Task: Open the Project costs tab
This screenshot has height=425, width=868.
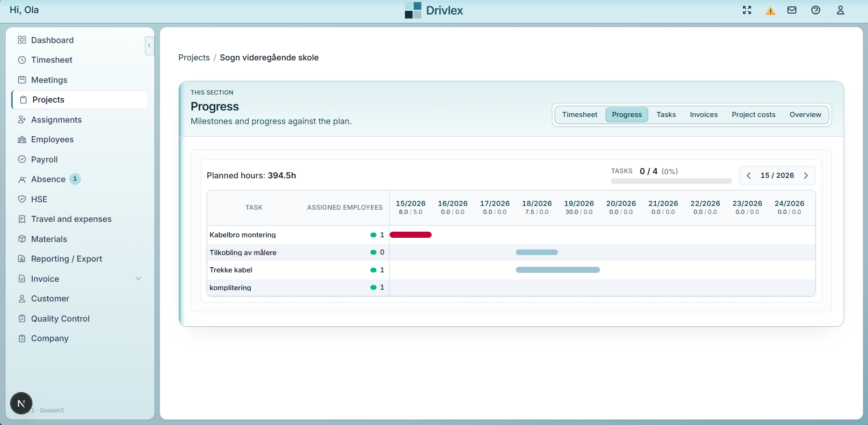Action: pos(753,115)
